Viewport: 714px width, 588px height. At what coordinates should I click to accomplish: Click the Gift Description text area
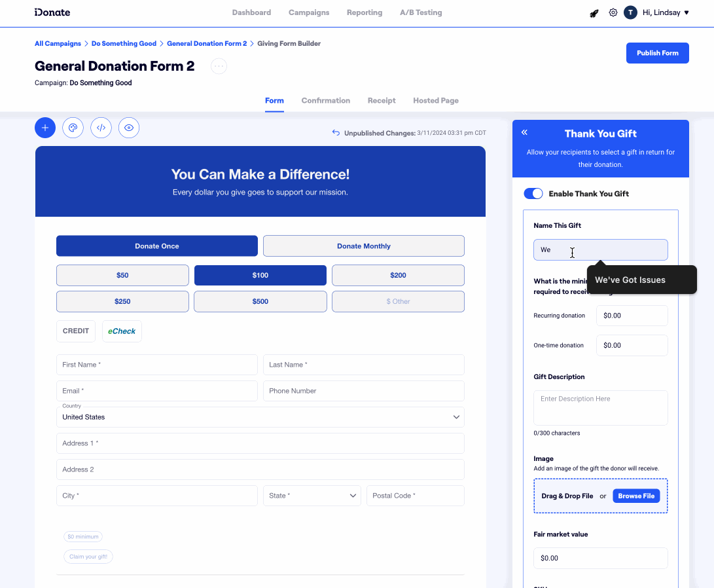coord(600,407)
